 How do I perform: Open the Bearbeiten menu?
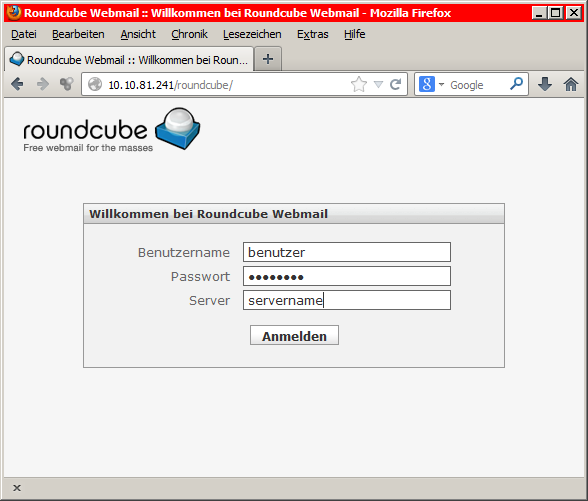click(x=78, y=34)
